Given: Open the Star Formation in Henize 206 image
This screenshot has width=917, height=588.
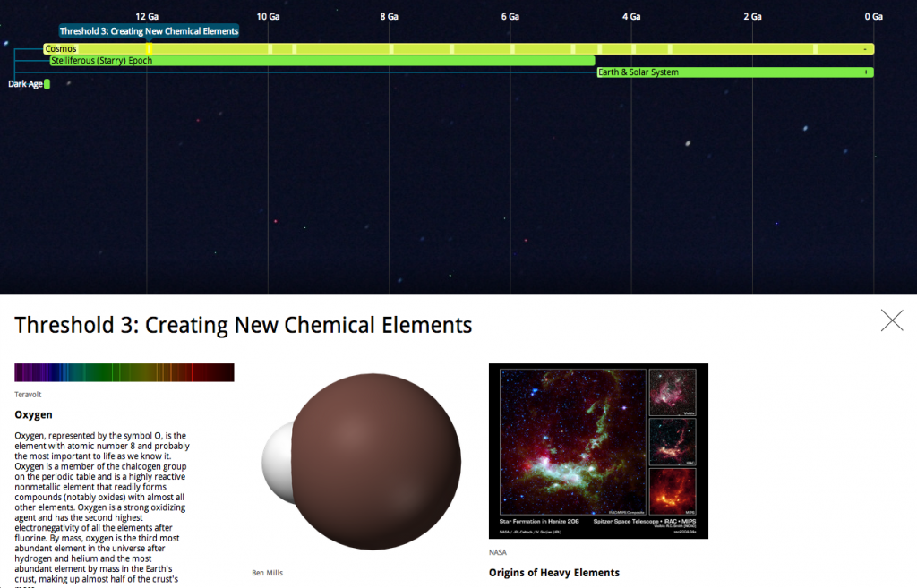Looking at the screenshot, I should [598, 451].
